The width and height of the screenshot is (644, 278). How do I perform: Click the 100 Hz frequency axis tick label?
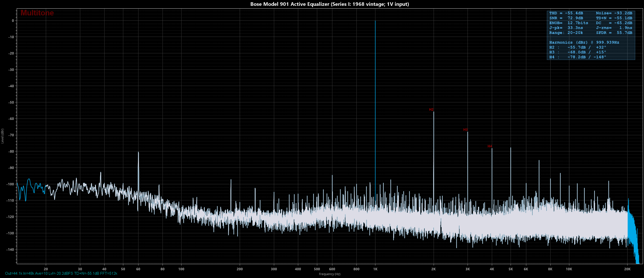(x=181, y=269)
